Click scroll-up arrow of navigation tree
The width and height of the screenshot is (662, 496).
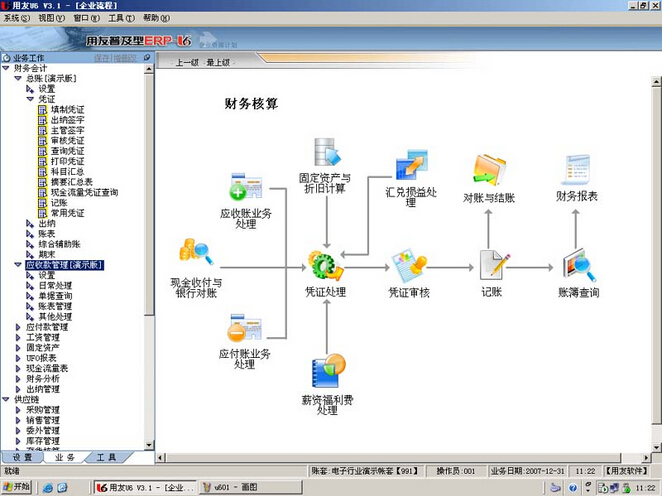(x=149, y=69)
